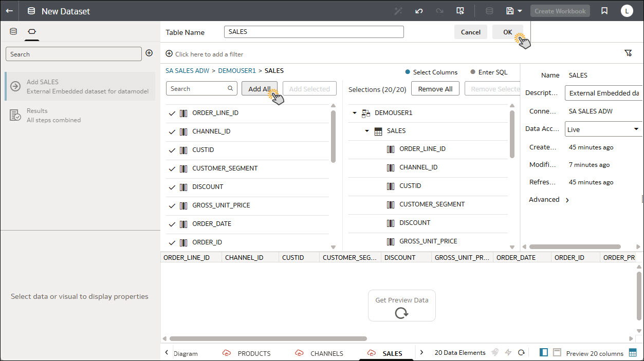Click the SALES table icon in Selections
The height and width of the screenshot is (361, 644).
pyautogui.click(x=378, y=131)
